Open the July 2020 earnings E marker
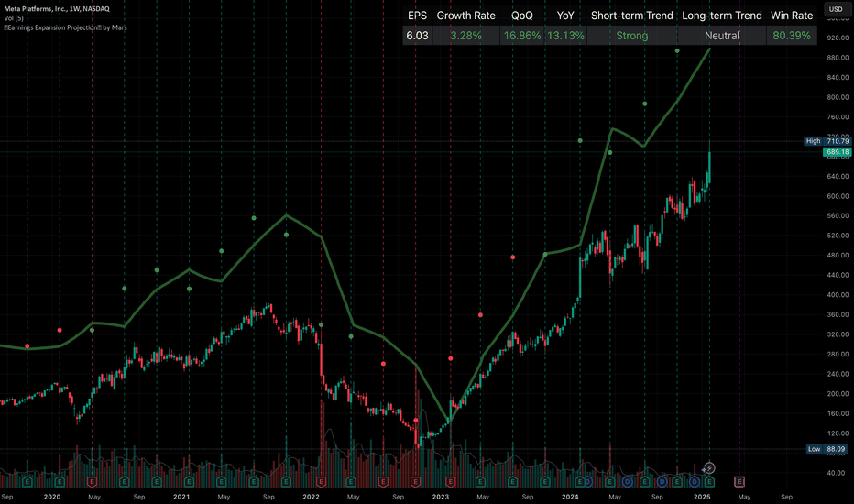This screenshot has height=504, width=854. click(125, 482)
